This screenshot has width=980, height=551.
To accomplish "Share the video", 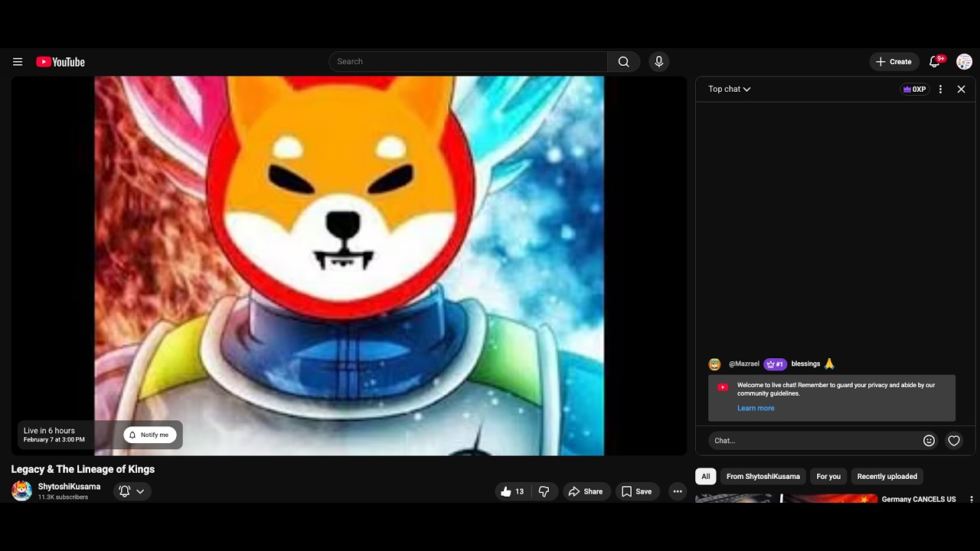I will tap(585, 491).
